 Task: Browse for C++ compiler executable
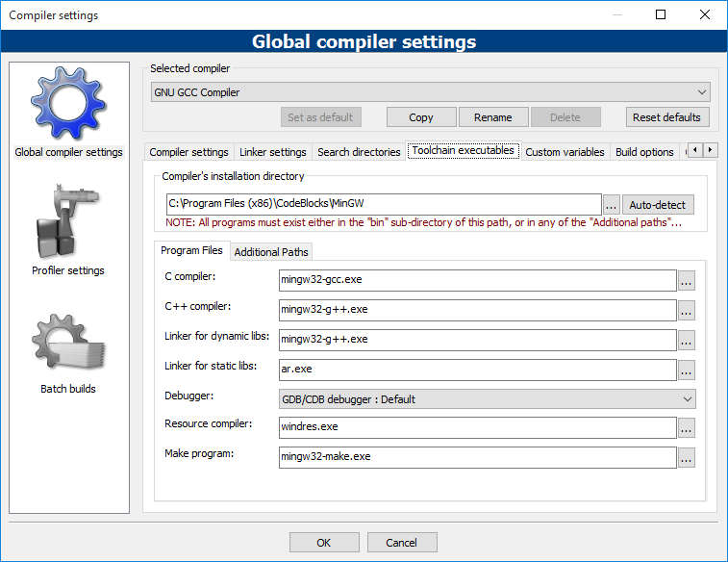(686, 310)
